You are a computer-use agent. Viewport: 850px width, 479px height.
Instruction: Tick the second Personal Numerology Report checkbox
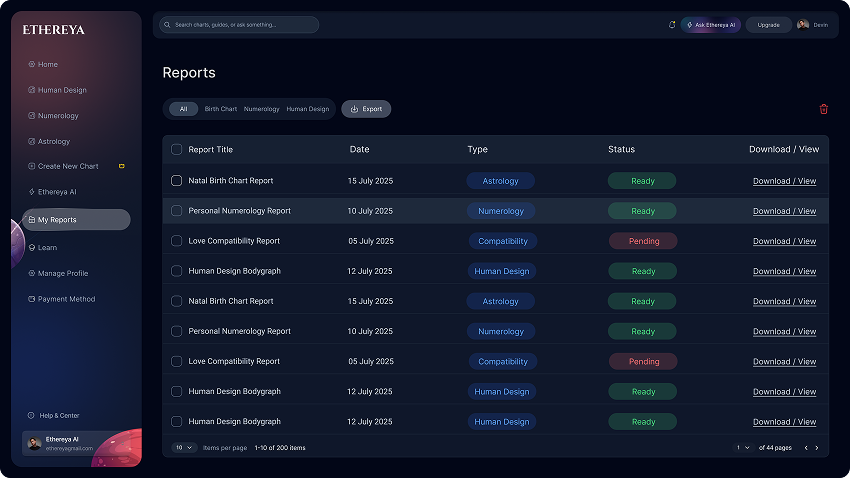click(x=177, y=331)
